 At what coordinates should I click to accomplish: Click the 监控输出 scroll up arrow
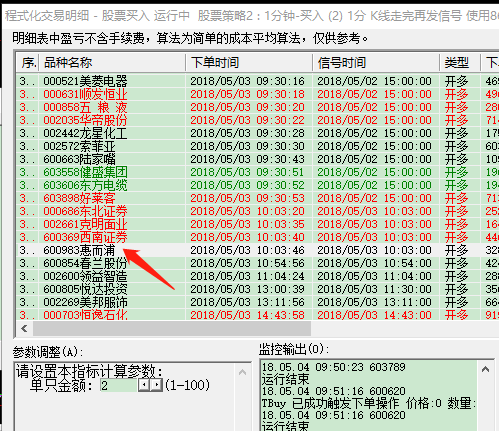tap(485, 369)
